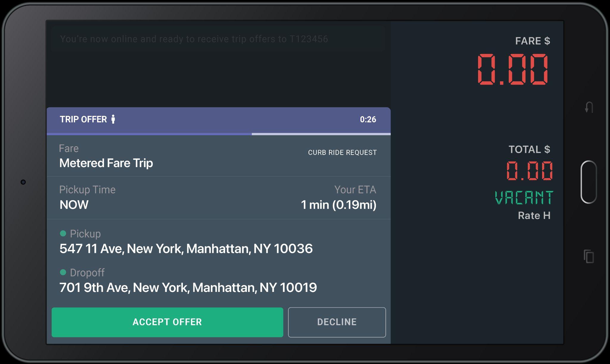This screenshot has width=610, height=364.
Task: Tap the VACANT meter status
Action: tap(524, 198)
